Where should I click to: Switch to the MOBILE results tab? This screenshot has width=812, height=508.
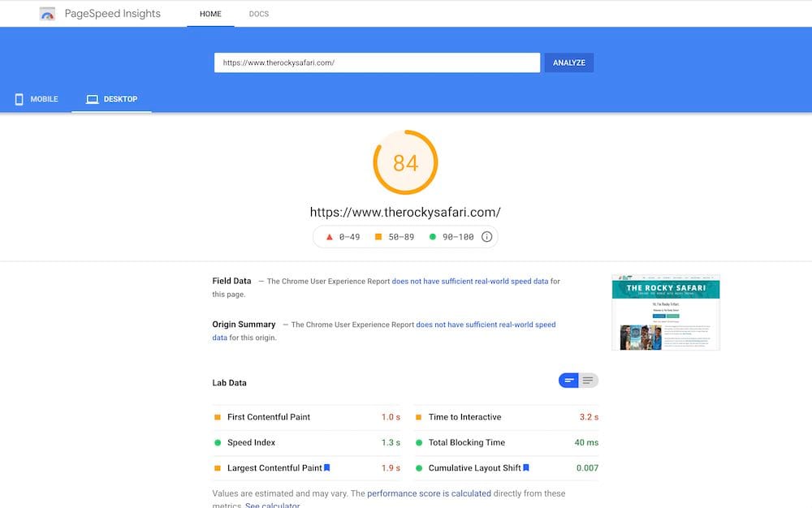37,99
